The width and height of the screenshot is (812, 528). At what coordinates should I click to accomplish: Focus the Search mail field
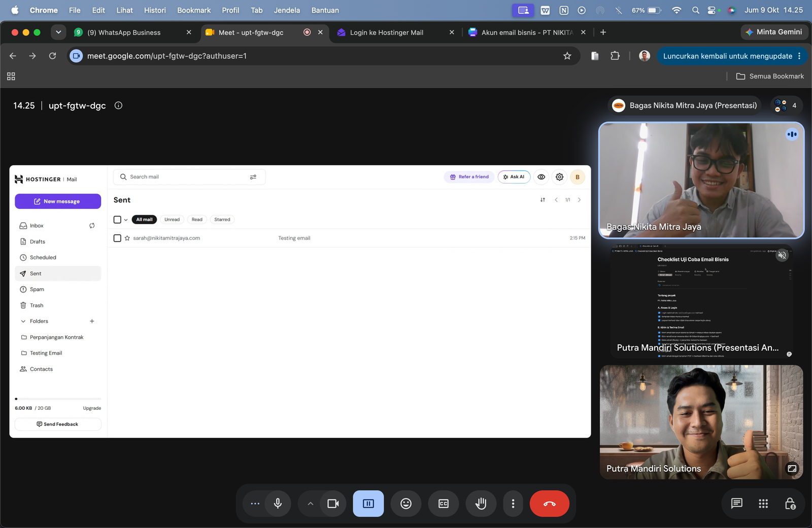click(x=189, y=177)
